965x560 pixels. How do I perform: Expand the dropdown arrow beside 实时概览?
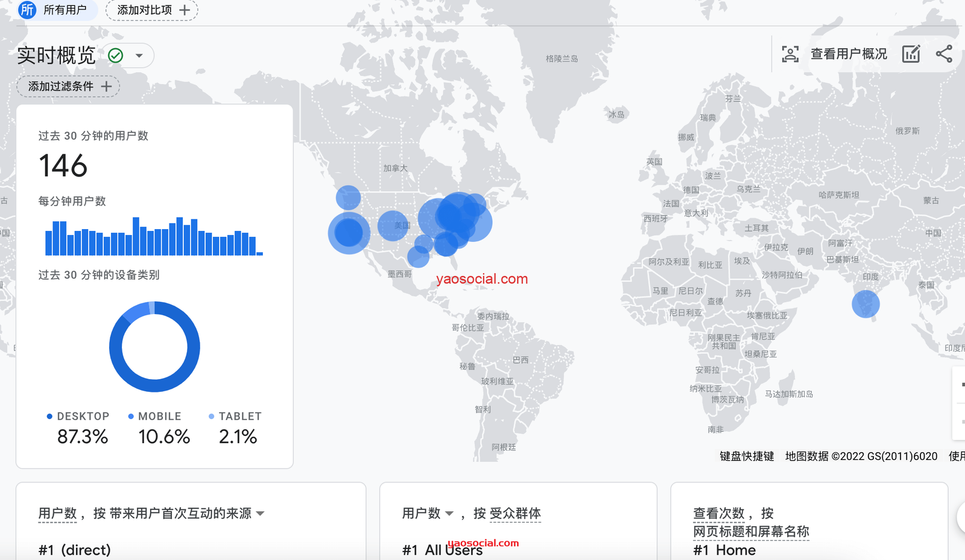click(x=139, y=55)
